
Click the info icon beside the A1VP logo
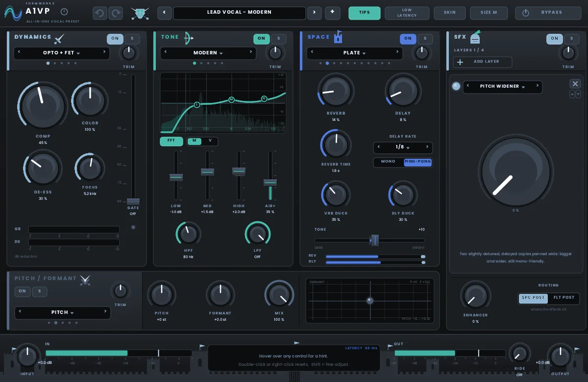(x=64, y=12)
